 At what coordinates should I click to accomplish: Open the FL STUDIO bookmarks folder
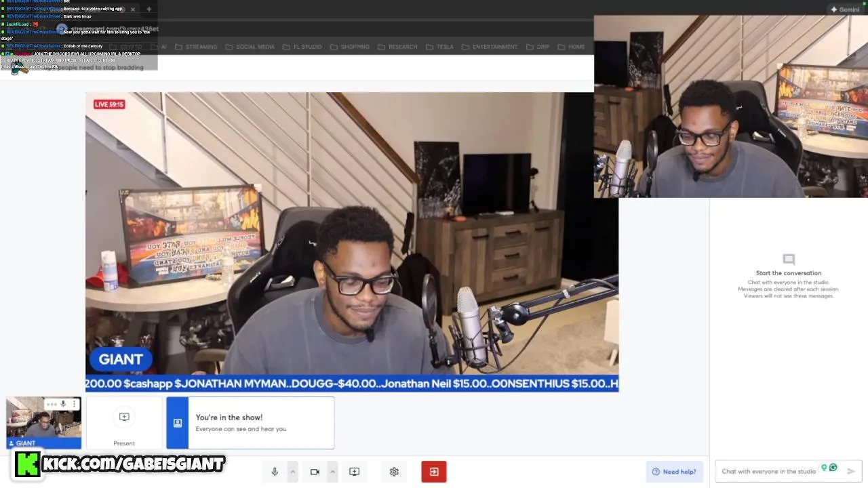(302, 47)
